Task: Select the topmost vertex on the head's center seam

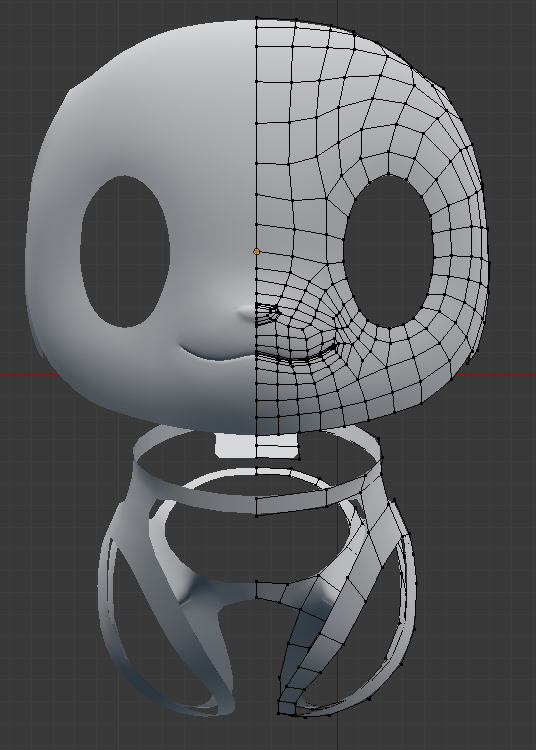Action: pos(257,19)
